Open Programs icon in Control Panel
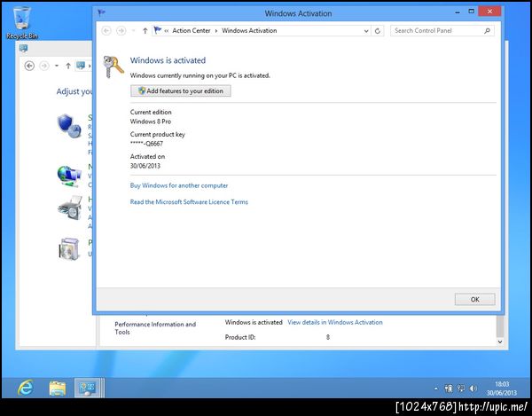Viewport: 532px width, 416px height. click(69, 248)
